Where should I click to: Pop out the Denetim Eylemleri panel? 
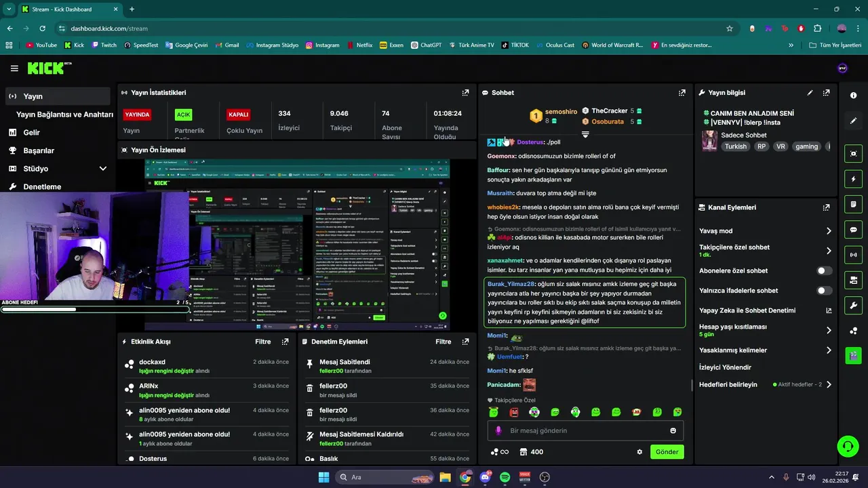click(x=465, y=342)
